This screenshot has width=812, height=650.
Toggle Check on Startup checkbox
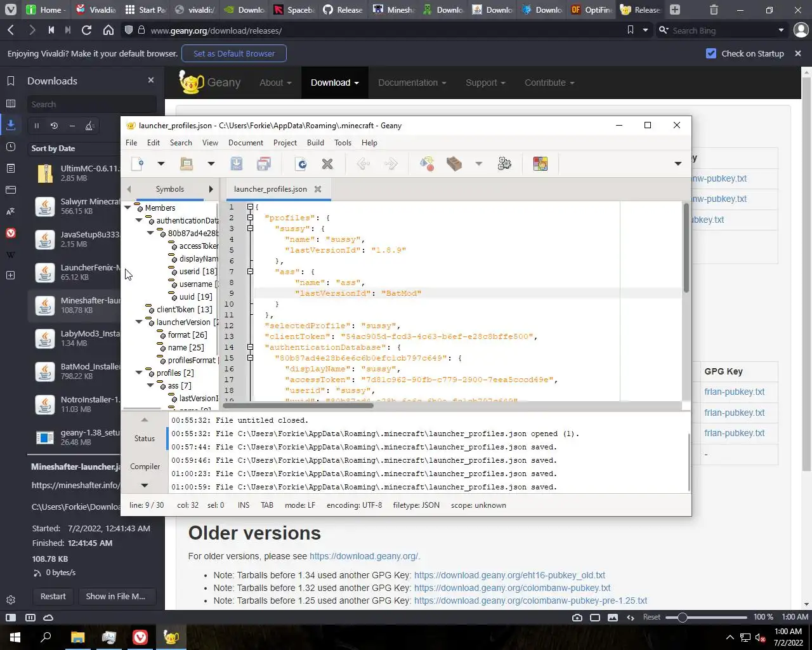coord(711,53)
